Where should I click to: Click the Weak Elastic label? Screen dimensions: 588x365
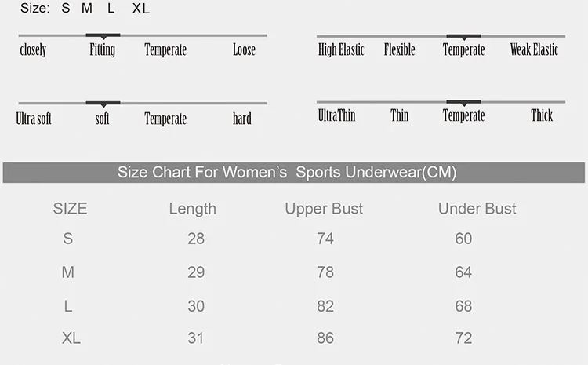click(534, 50)
